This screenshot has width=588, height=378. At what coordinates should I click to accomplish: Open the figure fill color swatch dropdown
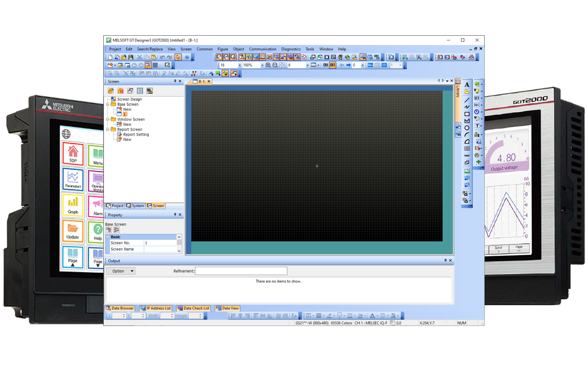(364, 315)
